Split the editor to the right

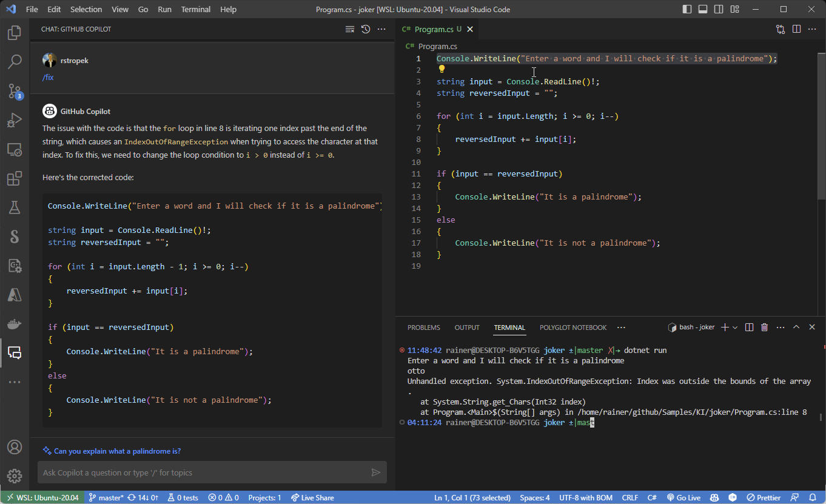(x=796, y=29)
